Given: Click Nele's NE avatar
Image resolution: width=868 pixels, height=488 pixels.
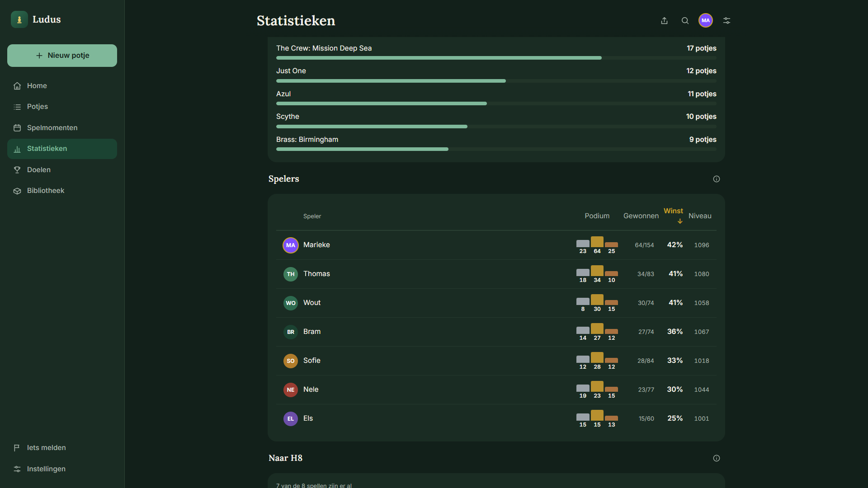Looking at the screenshot, I should [291, 390].
